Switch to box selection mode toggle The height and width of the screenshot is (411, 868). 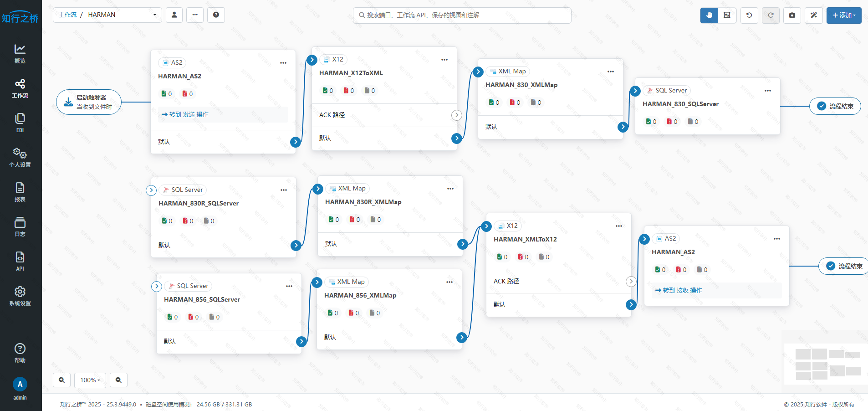tap(727, 15)
